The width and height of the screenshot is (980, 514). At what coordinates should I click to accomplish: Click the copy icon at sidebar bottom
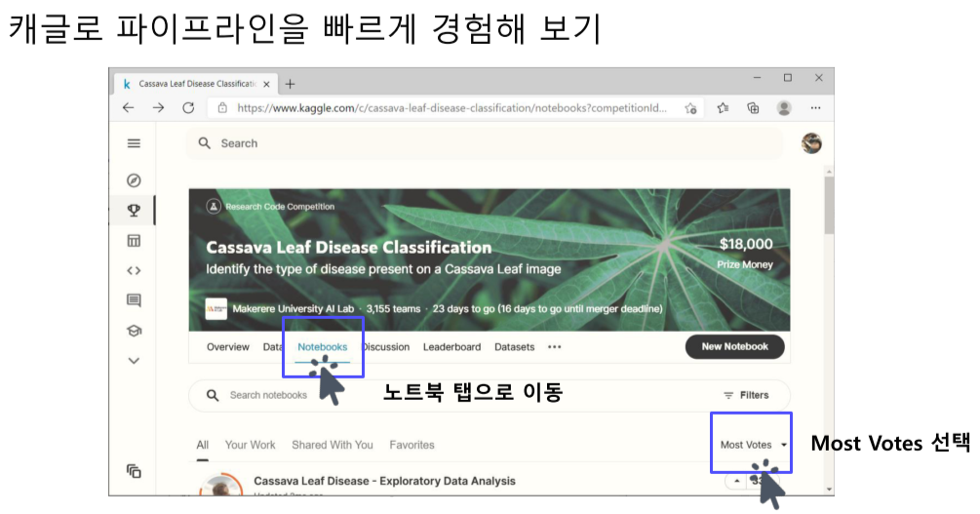coord(134,471)
